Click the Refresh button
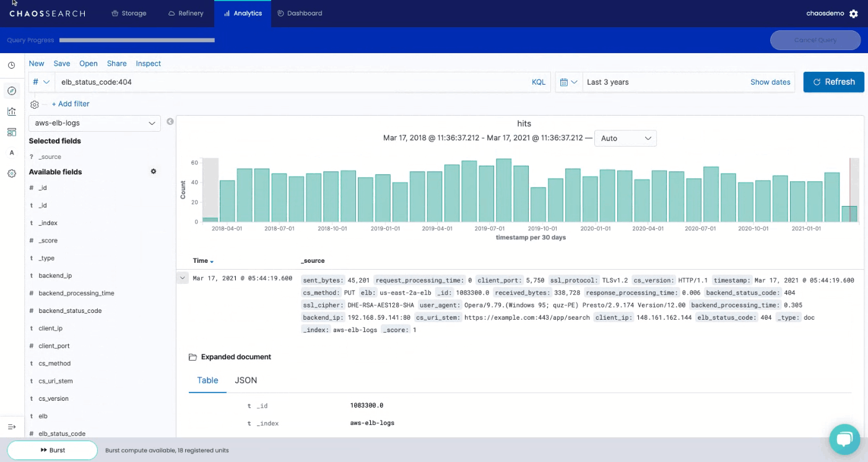The width and height of the screenshot is (868, 462). (x=833, y=82)
